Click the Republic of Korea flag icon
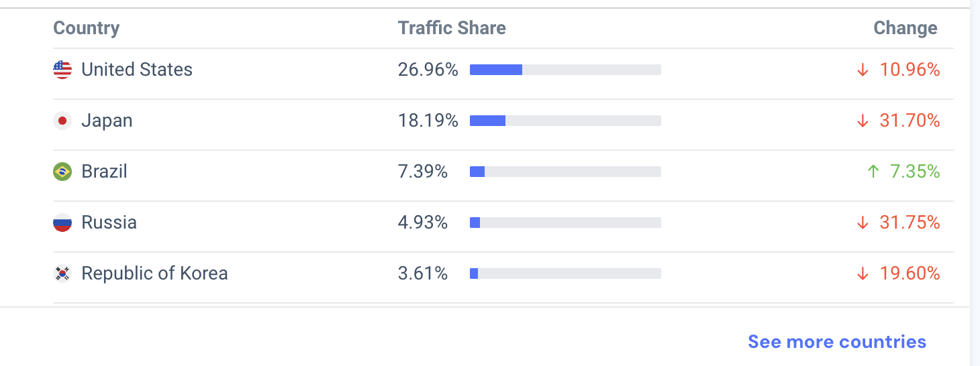This screenshot has width=980, height=366. click(x=62, y=273)
